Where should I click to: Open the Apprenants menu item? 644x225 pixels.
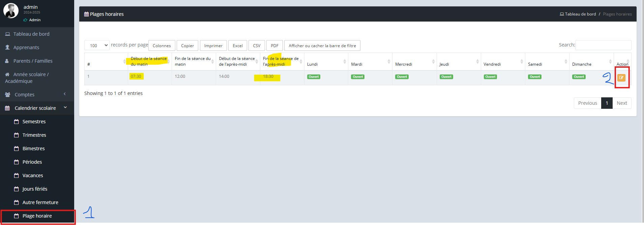point(37,47)
